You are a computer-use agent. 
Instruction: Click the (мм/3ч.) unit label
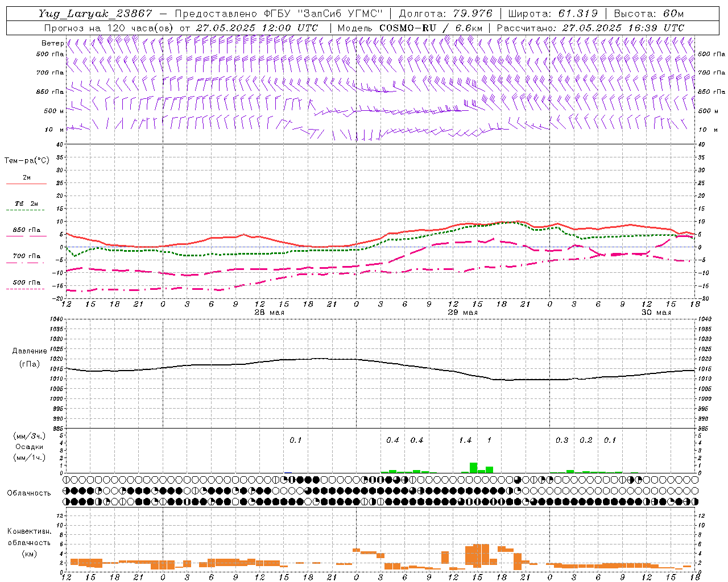click(30, 436)
